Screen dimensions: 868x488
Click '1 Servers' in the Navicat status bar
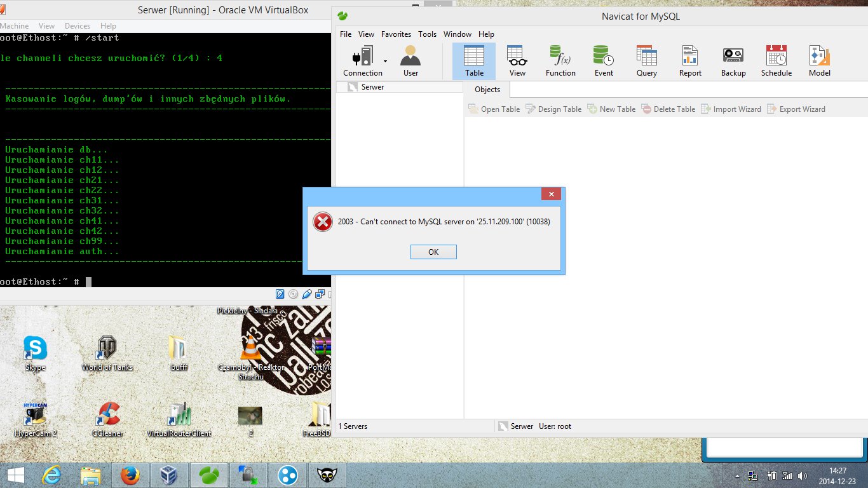point(353,426)
